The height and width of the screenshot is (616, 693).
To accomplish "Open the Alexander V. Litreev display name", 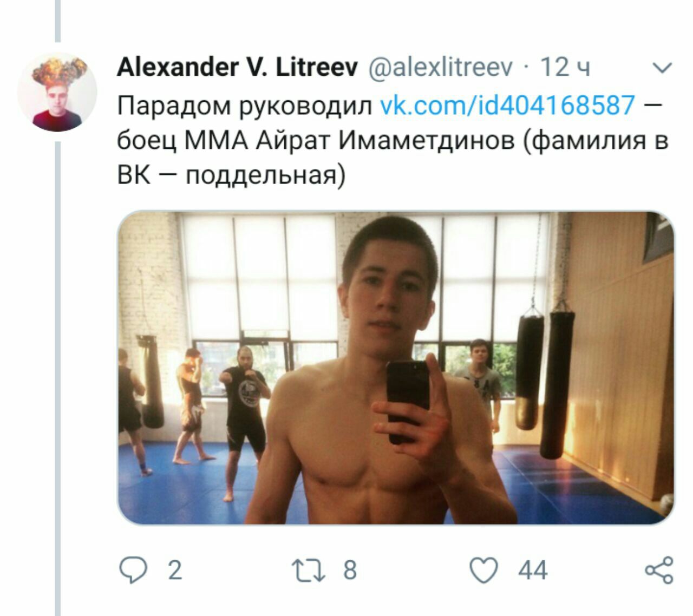I will (237, 68).
